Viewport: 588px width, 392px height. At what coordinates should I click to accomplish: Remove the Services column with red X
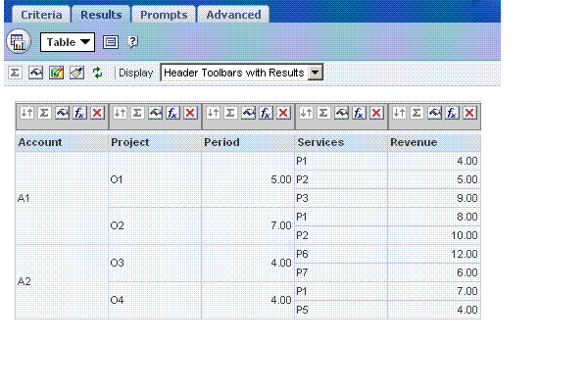tap(376, 113)
